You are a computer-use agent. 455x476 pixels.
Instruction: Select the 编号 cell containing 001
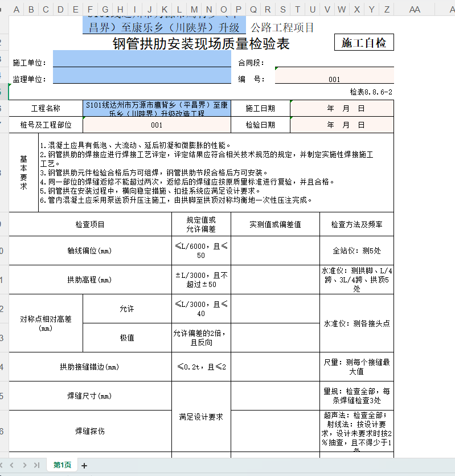tap(334, 79)
